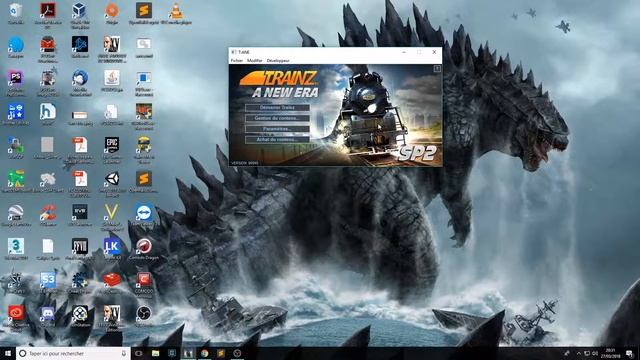Open the Modifier menu
The height and width of the screenshot is (360, 640).
255,60
